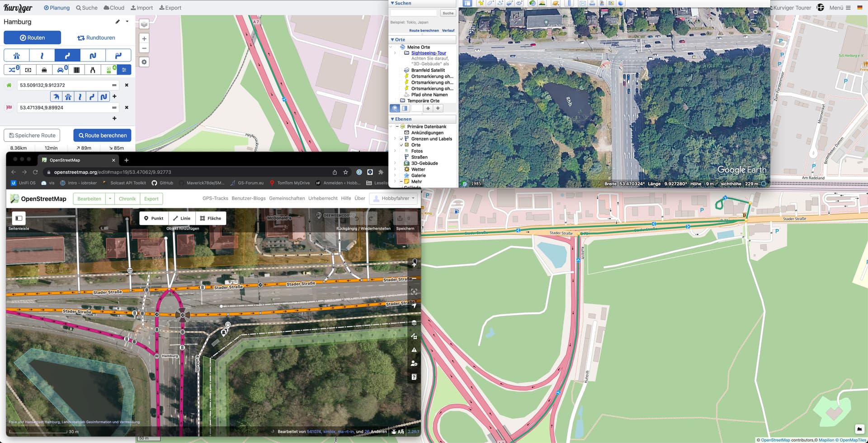Select the highway routing profile in Kurviger
Viewport: 868px width, 443px height.
pyautogui.click(x=16, y=56)
